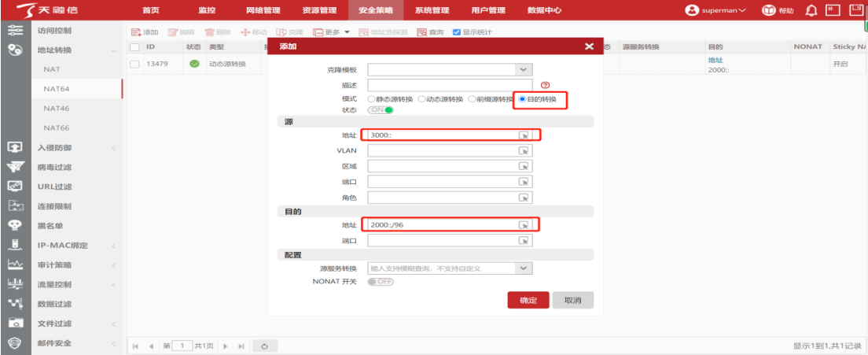Click the address translation icon in sidebar
This screenshot has width=868, height=355.
pos(15,50)
